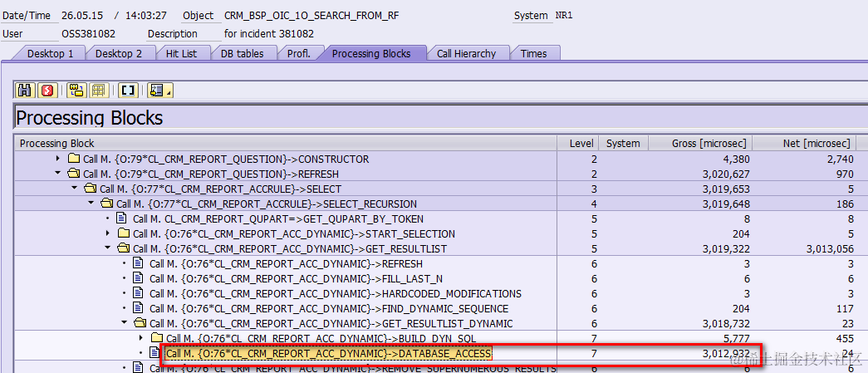The image size is (868, 373).
Task: Collapse the GET_RESULTLIST tree node
Action: coord(109,249)
